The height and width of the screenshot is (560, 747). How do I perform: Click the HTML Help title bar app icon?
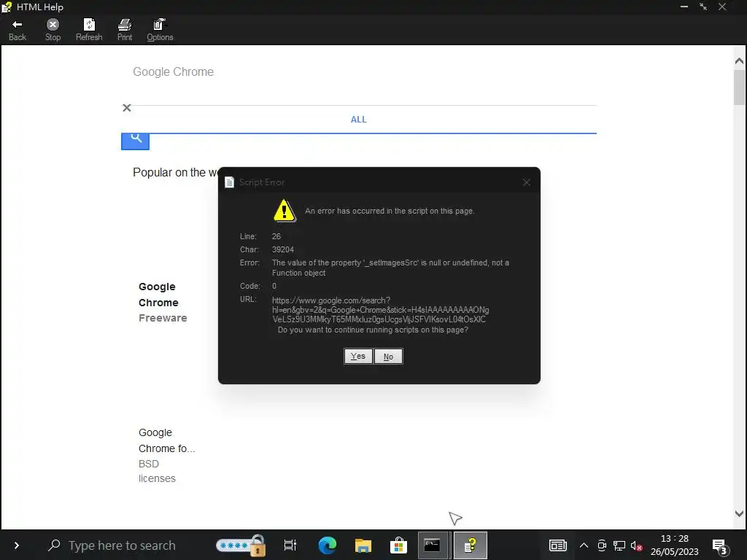coord(7,7)
